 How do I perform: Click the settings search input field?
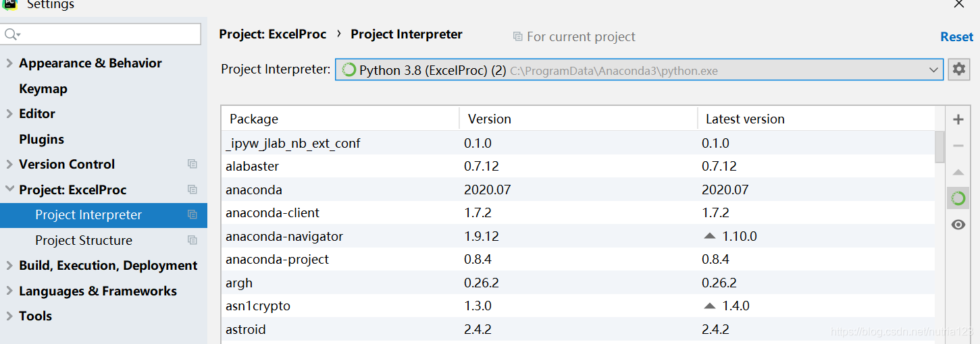tap(108, 34)
